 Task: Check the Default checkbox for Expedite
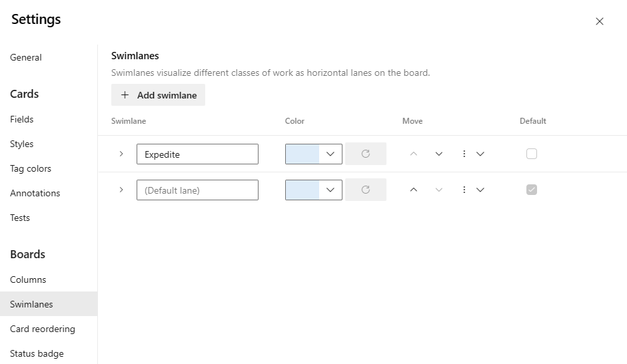point(531,154)
